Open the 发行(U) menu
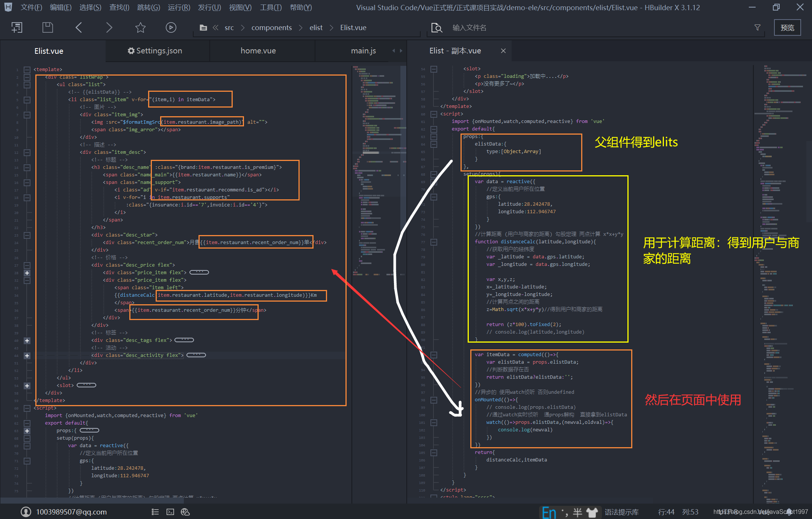This screenshot has height=519, width=812. (x=209, y=7)
